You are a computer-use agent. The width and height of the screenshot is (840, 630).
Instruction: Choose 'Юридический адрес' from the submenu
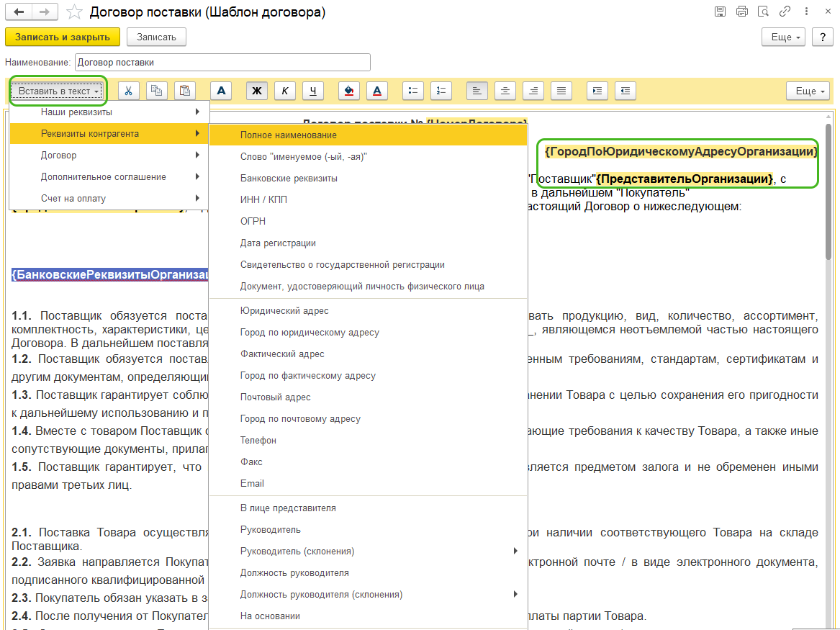[x=284, y=311]
